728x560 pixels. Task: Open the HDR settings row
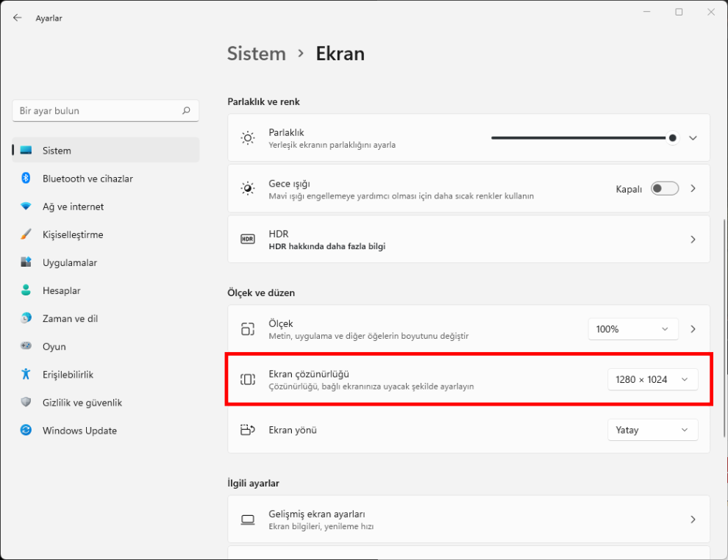(468, 240)
